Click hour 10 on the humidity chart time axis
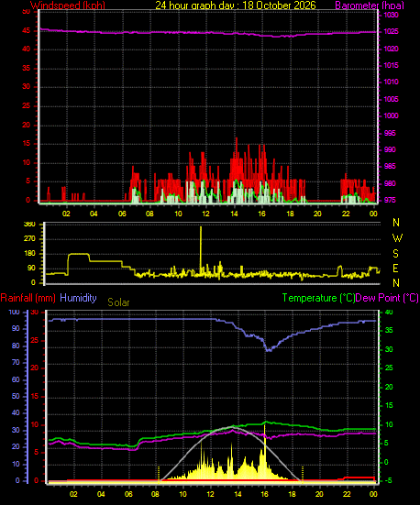 pos(182,494)
